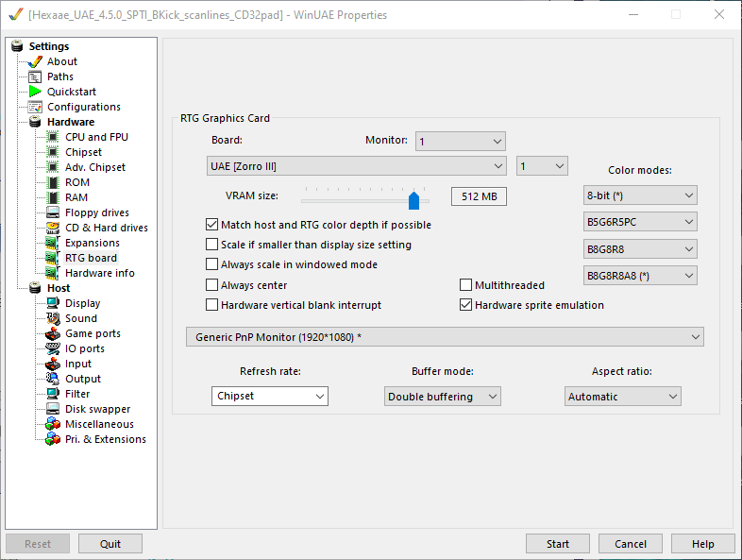Click the RAM chip icon
This screenshot has width=742, height=560.
(x=53, y=197)
